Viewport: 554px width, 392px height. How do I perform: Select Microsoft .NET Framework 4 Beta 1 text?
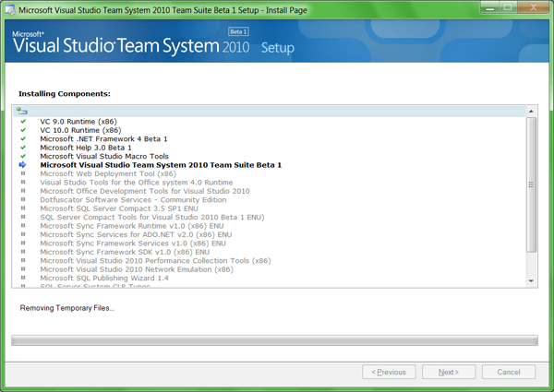103,138
